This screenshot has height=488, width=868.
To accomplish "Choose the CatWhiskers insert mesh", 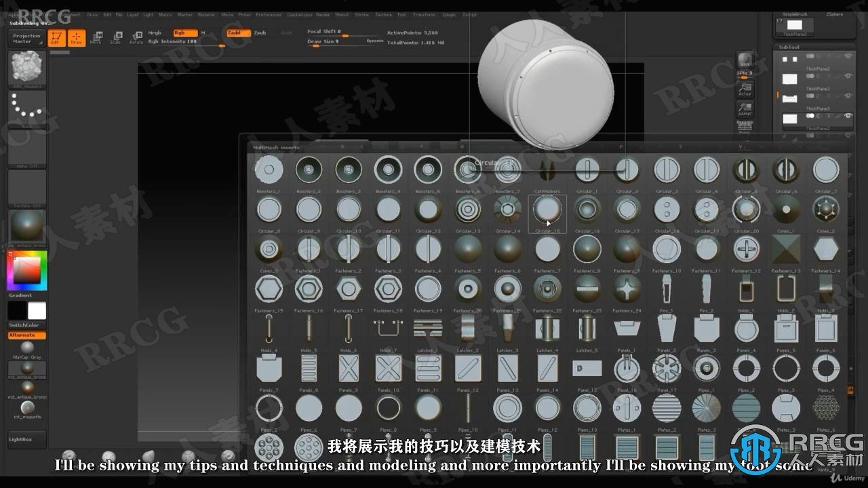I will pos(547,170).
